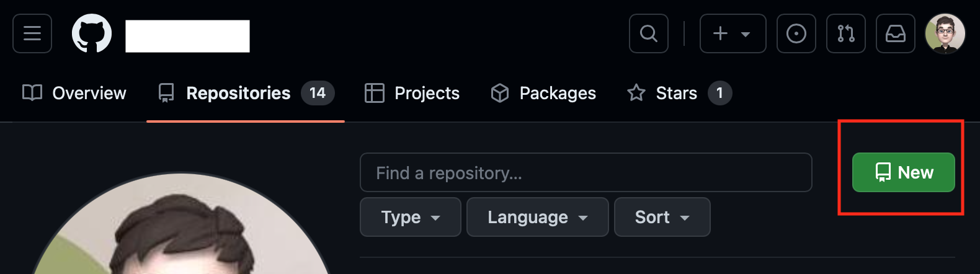Focus the Find a repository field

[x=586, y=172]
